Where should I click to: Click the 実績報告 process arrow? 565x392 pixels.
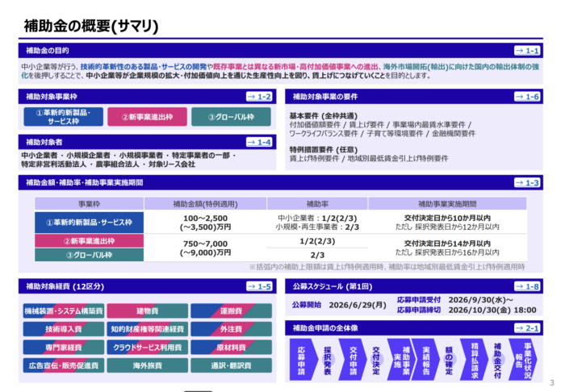pos(426,360)
